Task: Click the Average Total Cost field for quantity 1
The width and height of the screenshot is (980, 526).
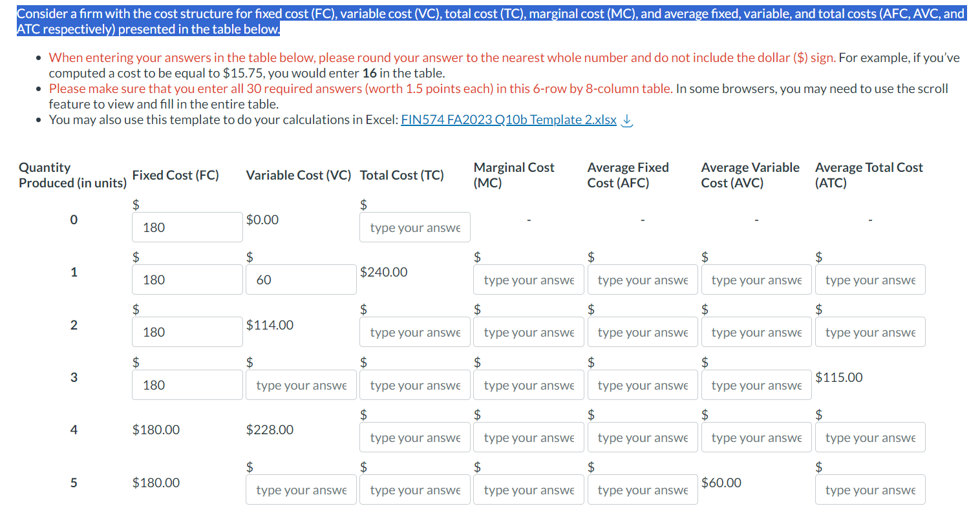Action: 869,279
